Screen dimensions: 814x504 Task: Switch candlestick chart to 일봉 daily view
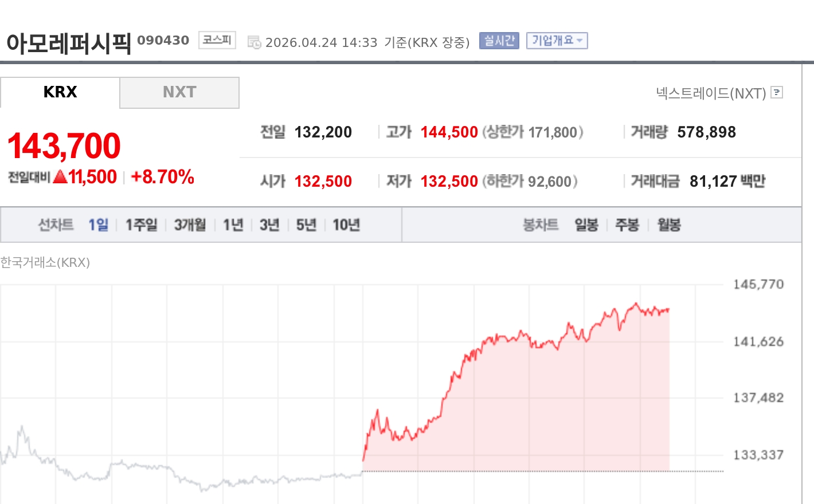point(587,225)
